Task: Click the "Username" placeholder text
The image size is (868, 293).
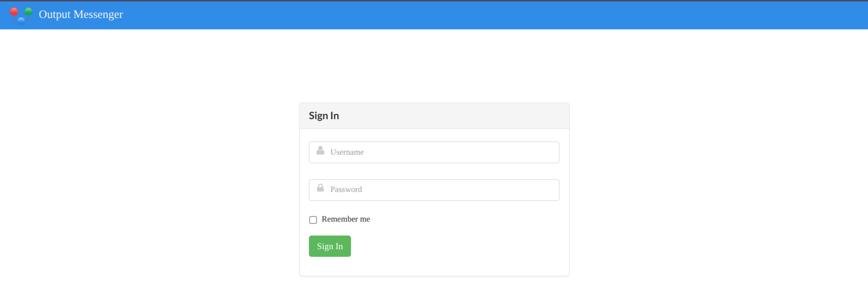Action: point(347,152)
